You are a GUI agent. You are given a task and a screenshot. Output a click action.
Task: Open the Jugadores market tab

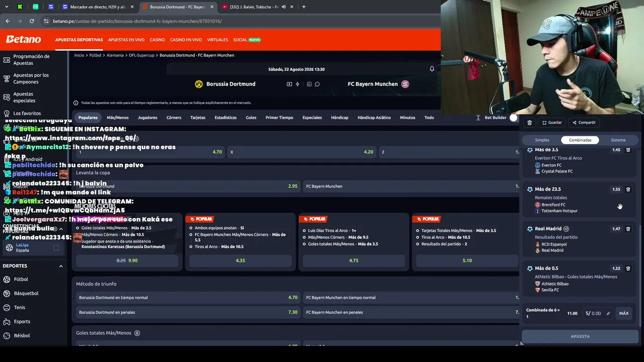tap(147, 118)
